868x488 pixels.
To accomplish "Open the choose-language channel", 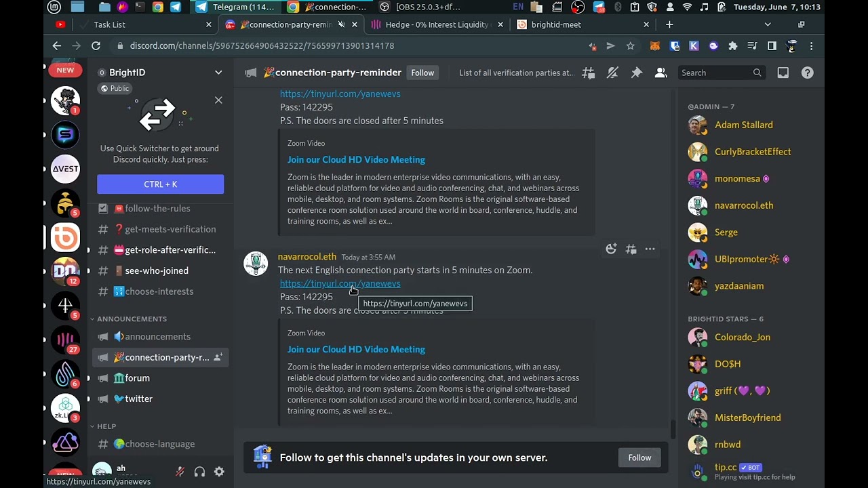I will [161, 444].
